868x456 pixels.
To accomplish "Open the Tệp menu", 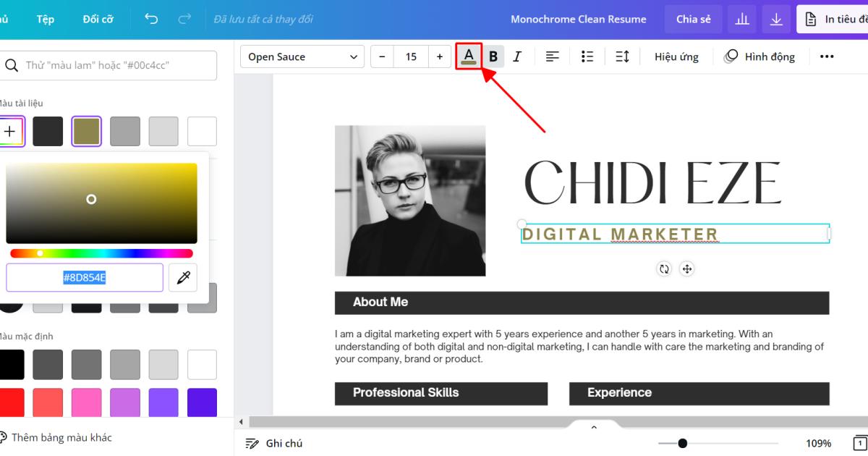I will click(46, 20).
